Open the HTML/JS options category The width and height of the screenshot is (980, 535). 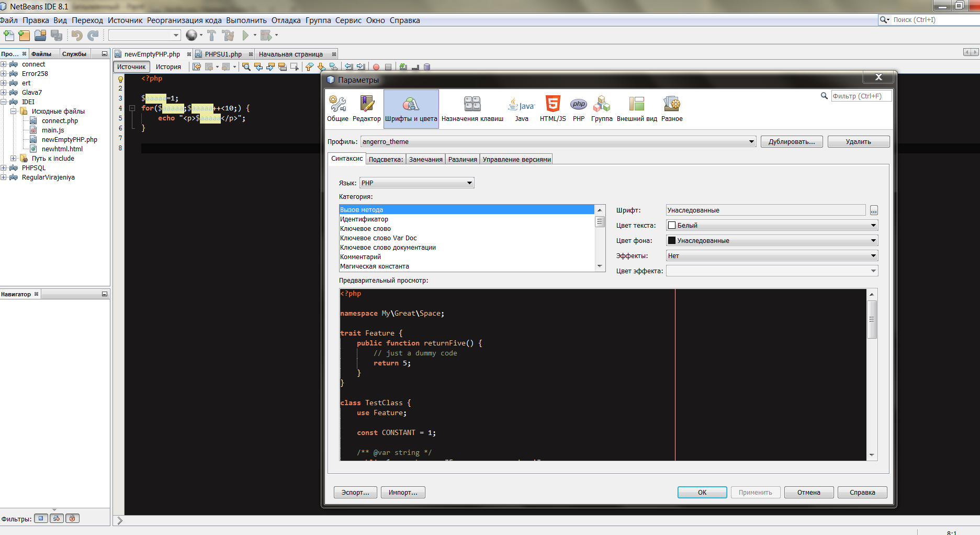(x=553, y=109)
